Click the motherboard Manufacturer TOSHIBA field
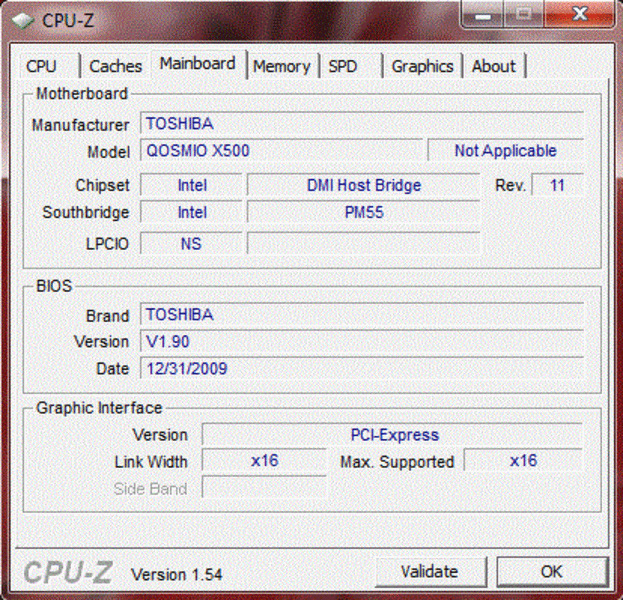 (362, 124)
